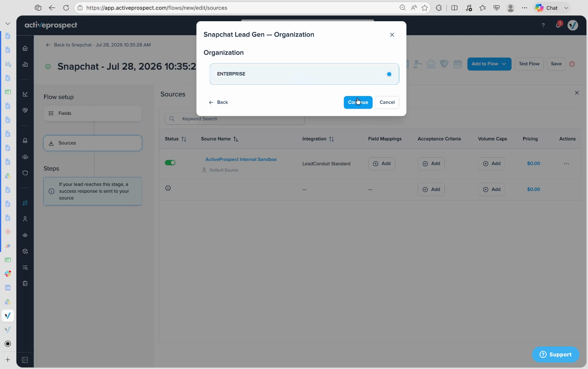This screenshot has height=369, width=588.
Task: Expand the Copilot Chat chevron
Action: tap(566, 8)
